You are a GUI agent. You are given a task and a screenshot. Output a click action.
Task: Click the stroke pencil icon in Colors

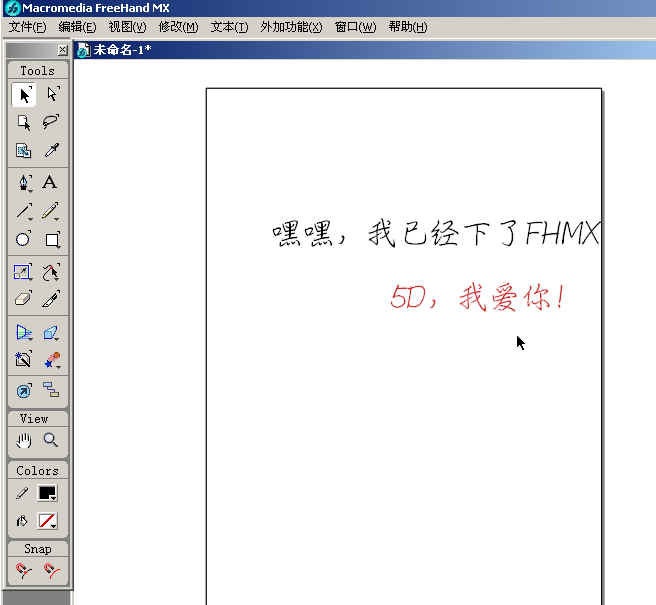[22, 493]
